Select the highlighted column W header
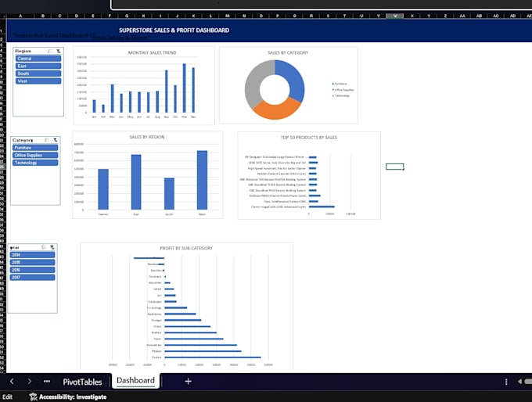532x402 pixels. [395, 16]
